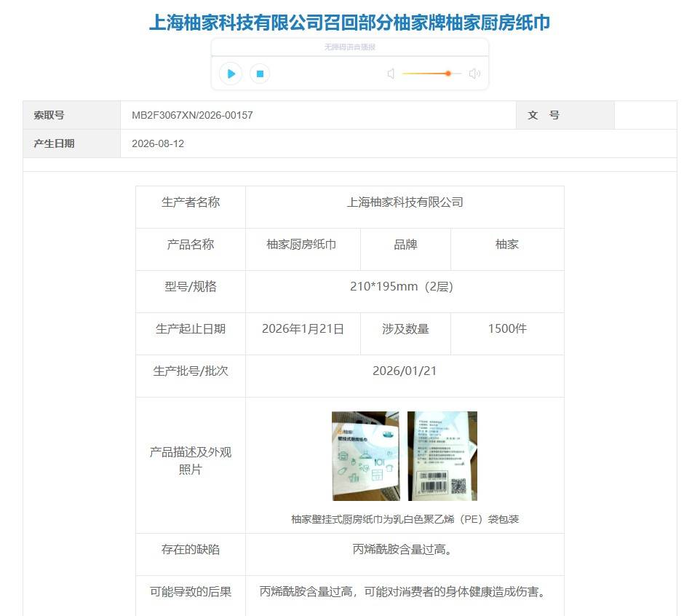
Task: Adjust the orange volume slider handle
Action: click(x=448, y=74)
